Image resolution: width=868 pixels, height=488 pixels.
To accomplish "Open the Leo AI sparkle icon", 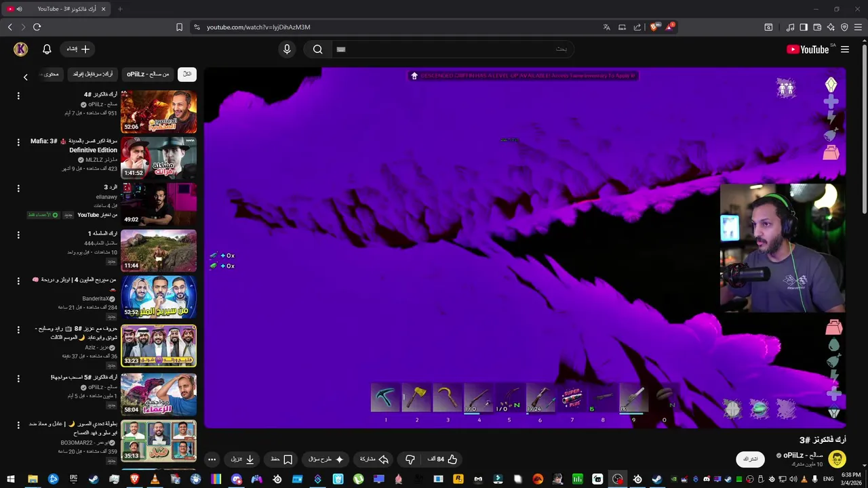I will (x=831, y=27).
